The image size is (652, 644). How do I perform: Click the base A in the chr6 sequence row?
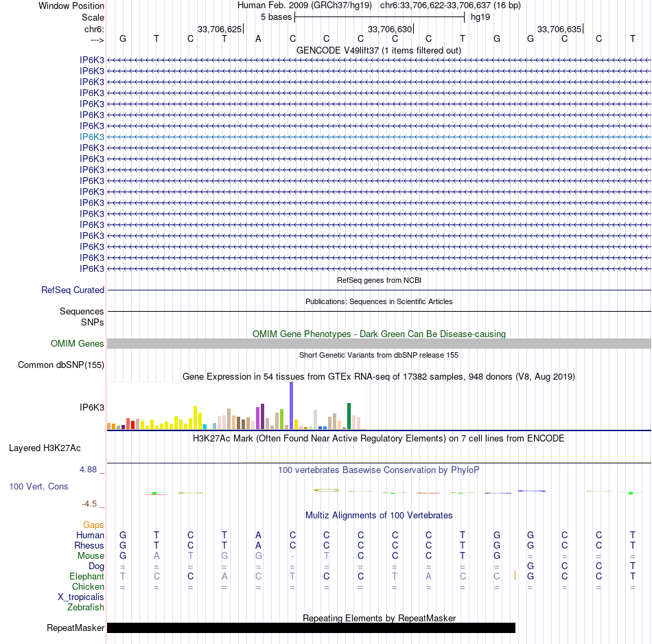[258, 38]
